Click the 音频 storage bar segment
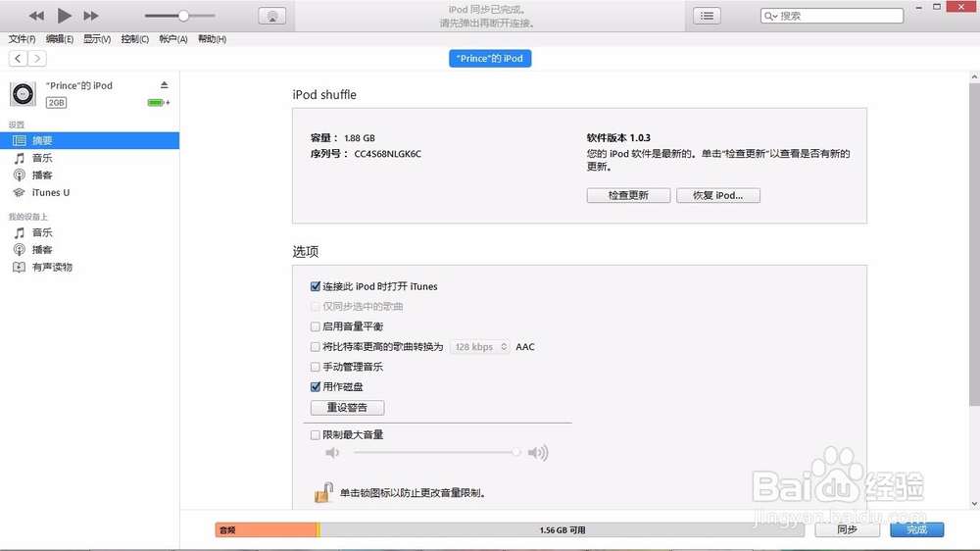Viewport: 980px width, 551px height. 267,529
